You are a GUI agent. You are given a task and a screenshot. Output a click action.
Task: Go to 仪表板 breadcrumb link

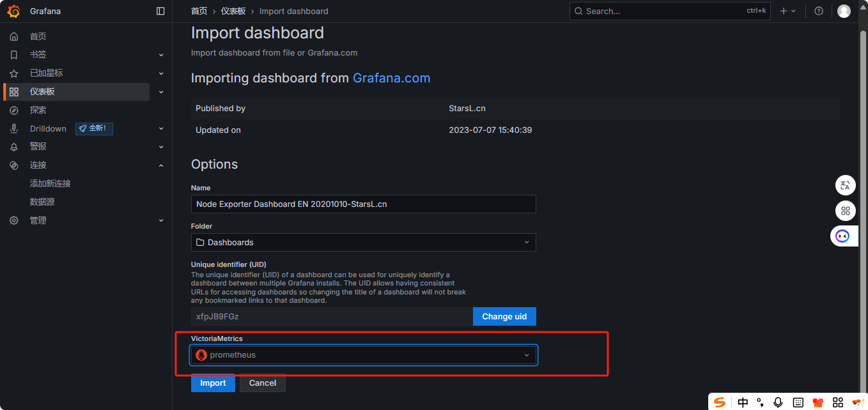pos(233,11)
